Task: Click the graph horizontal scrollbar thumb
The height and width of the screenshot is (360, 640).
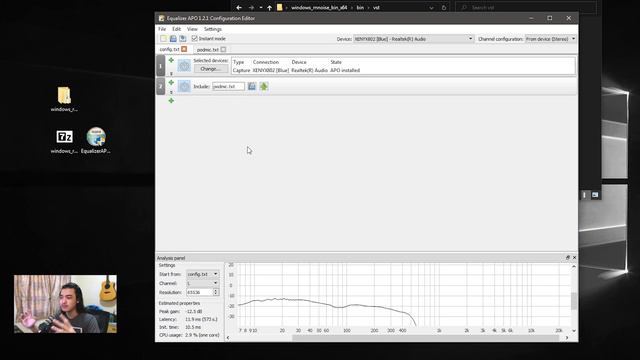Action: point(425,338)
